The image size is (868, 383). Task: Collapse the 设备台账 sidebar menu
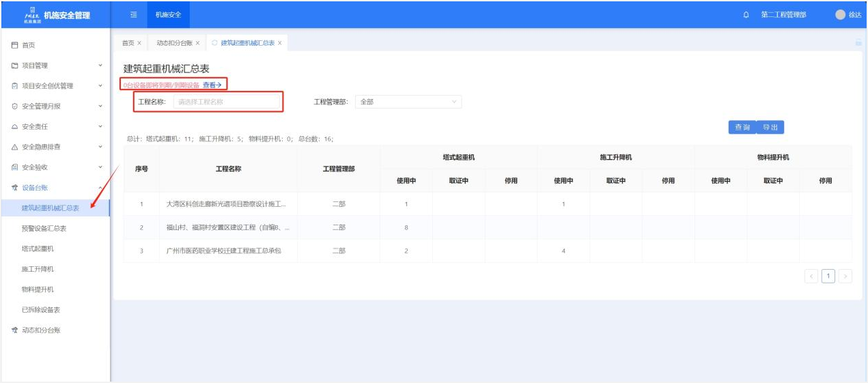click(100, 188)
